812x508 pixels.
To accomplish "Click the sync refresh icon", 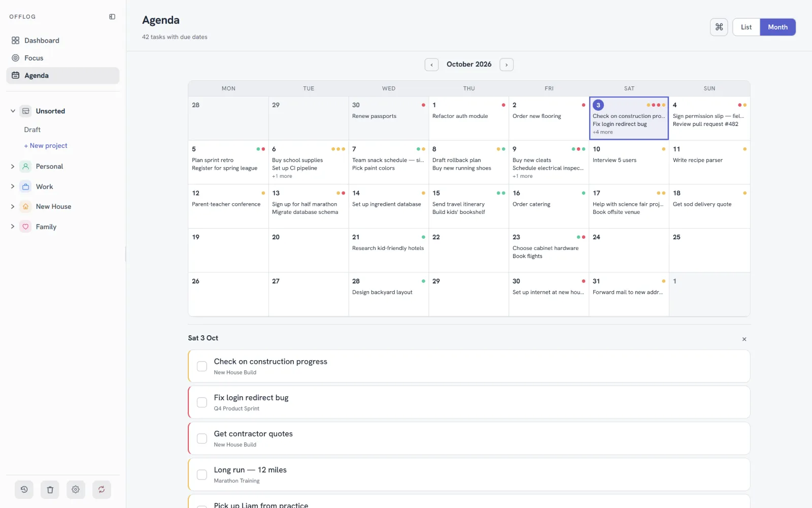I will pyautogui.click(x=101, y=490).
